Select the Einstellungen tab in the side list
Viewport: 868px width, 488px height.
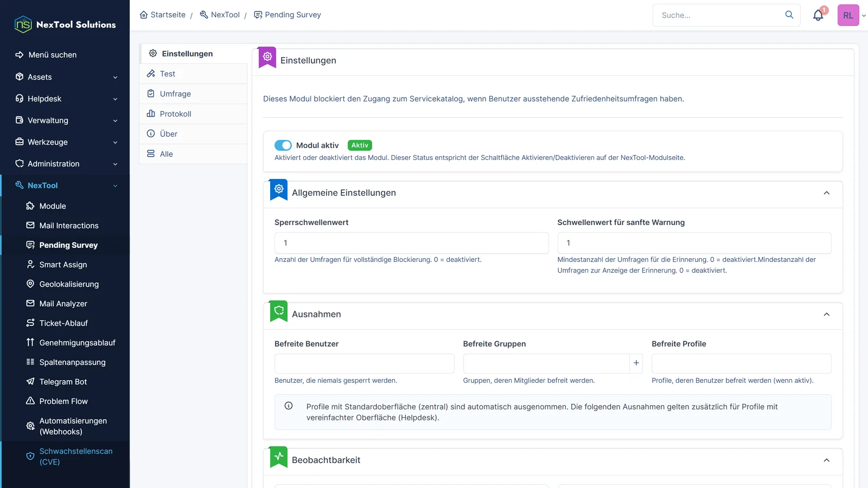[x=193, y=54]
